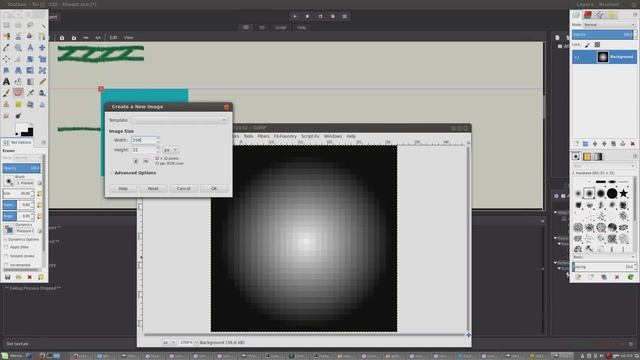This screenshot has height=360, width=640.
Task: Refresh brushes green icon at panel bottom
Action: (x=630, y=277)
